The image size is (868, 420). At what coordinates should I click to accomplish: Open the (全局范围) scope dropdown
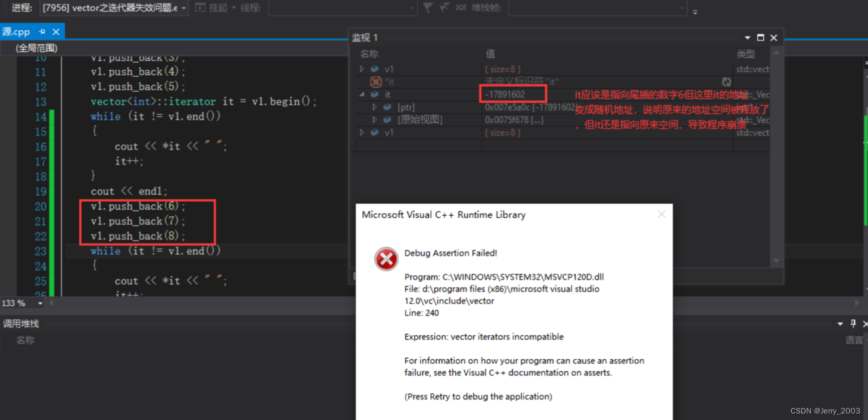click(x=36, y=48)
